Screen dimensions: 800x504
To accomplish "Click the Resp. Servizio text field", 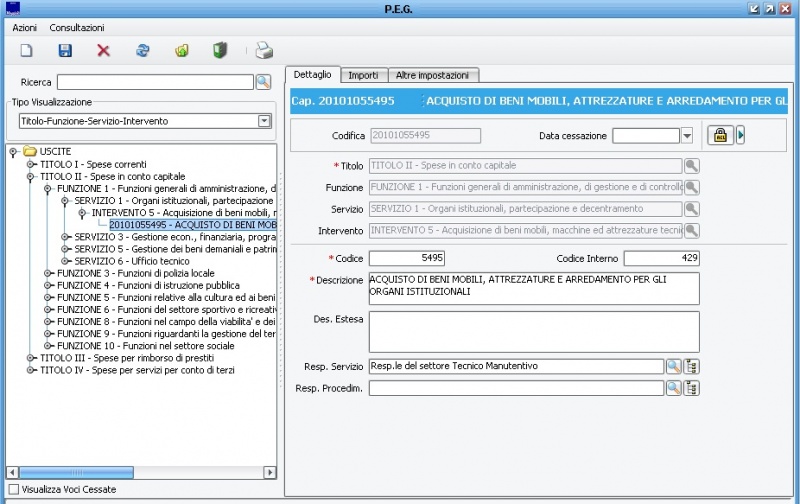I will (x=516, y=366).
